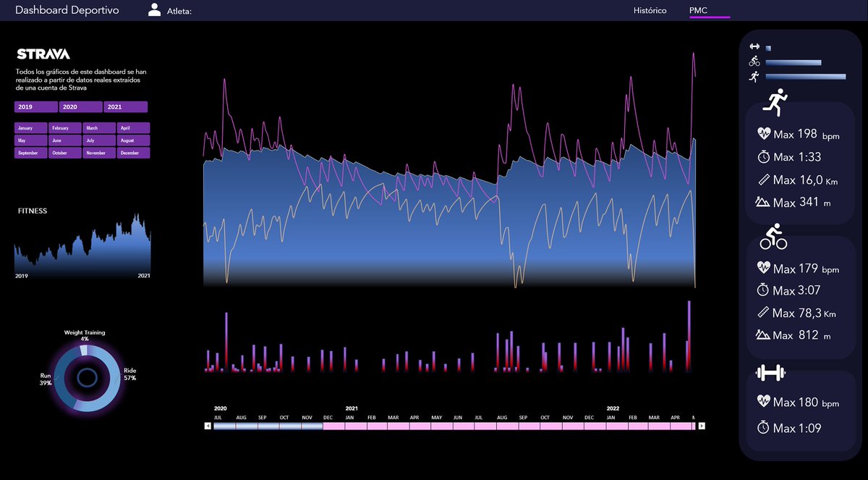
Task: Click stopwatch icon next to Max 1:33
Action: [x=764, y=156]
